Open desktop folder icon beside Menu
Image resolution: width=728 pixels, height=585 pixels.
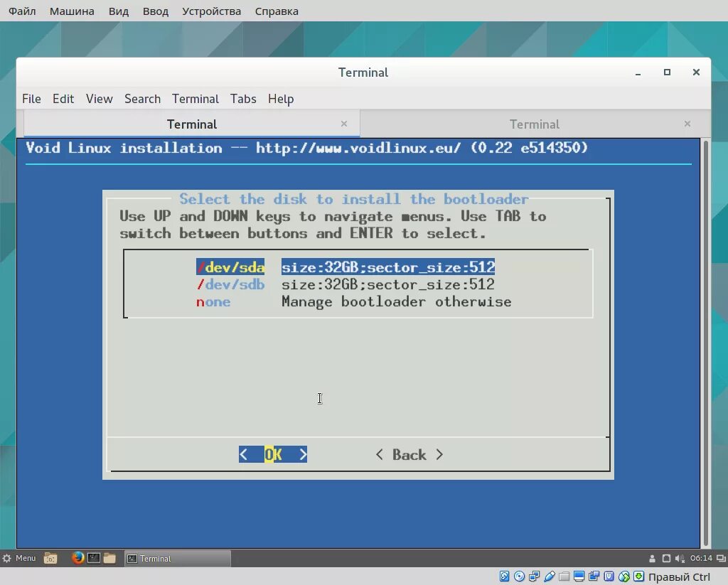pyautogui.click(x=50, y=558)
